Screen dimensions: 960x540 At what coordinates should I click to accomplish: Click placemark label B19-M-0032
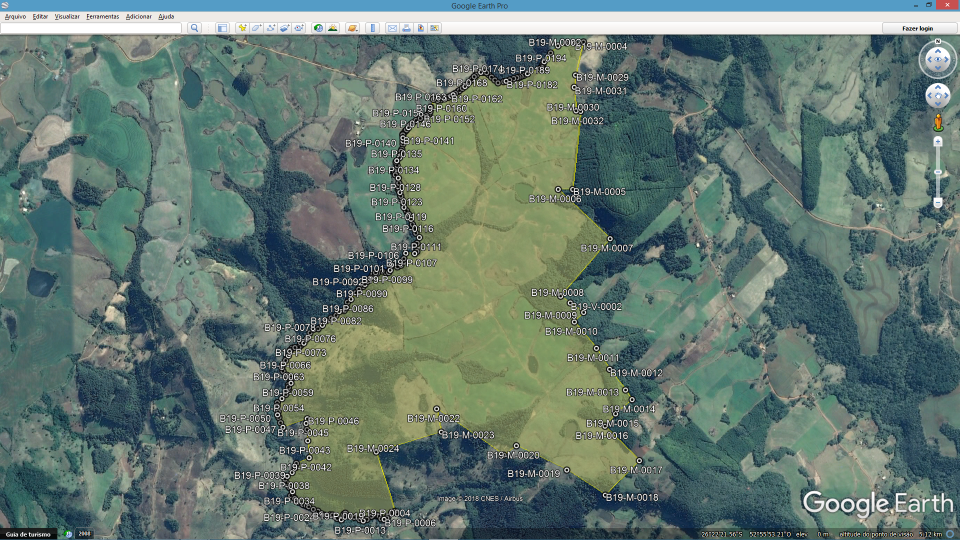pyautogui.click(x=577, y=121)
